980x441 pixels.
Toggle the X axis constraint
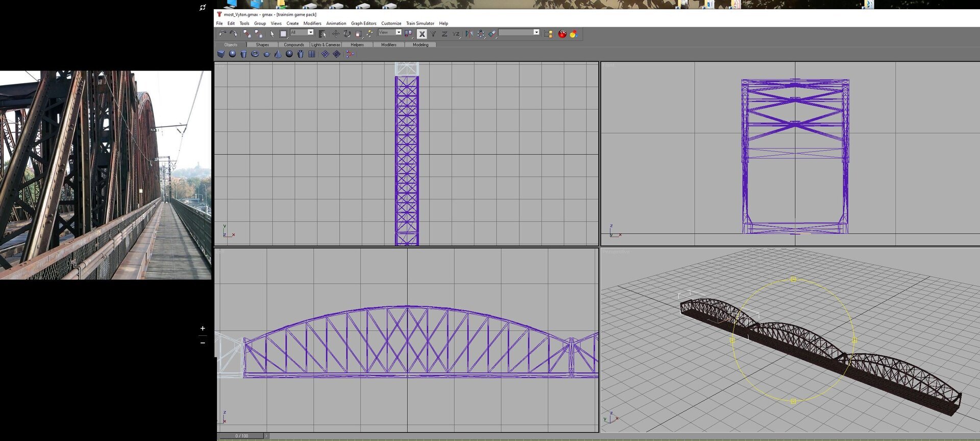[x=422, y=34]
